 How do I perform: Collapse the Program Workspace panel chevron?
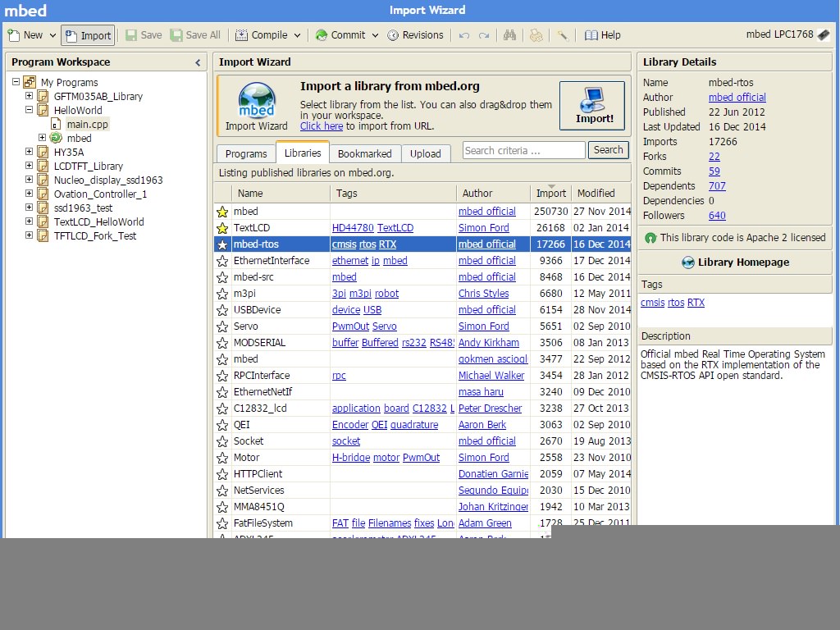point(198,62)
